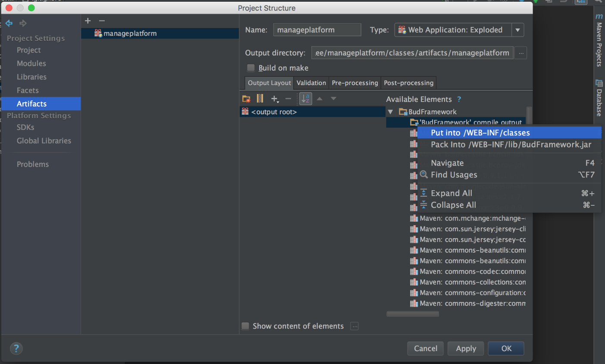Click Move Up arrow in layout toolbar

(x=320, y=99)
